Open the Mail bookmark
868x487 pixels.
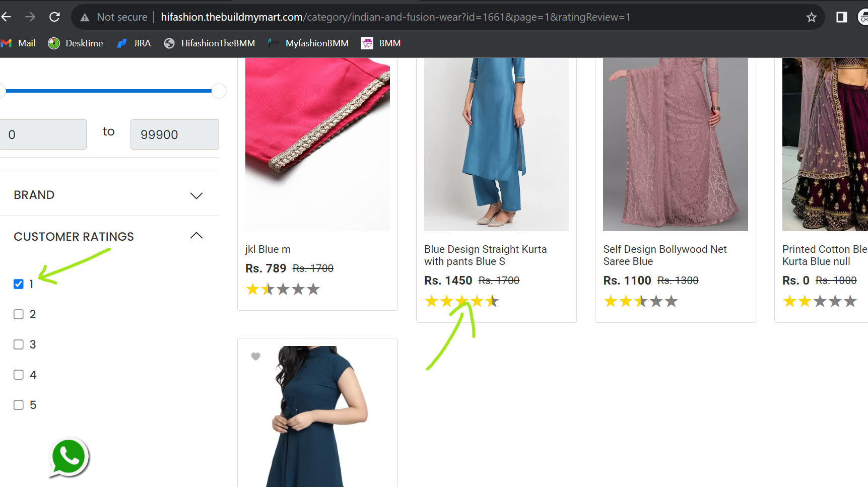pyautogui.click(x=18, y=43)
